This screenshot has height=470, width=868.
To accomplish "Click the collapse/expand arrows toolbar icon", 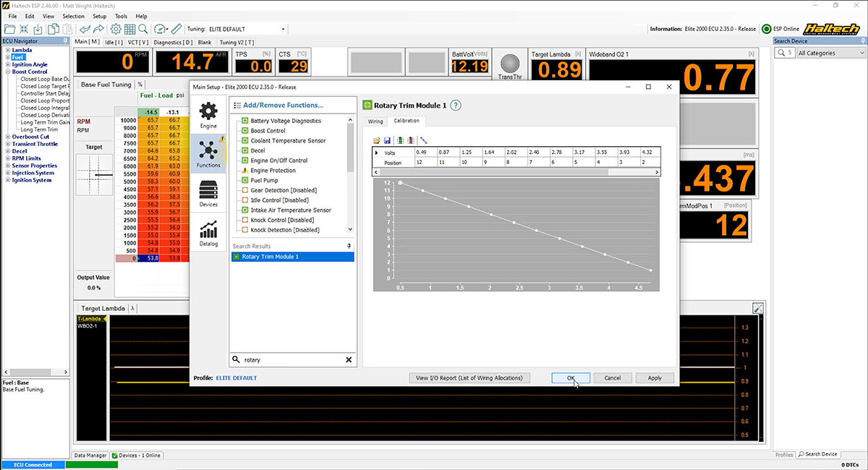I will 25,29.
